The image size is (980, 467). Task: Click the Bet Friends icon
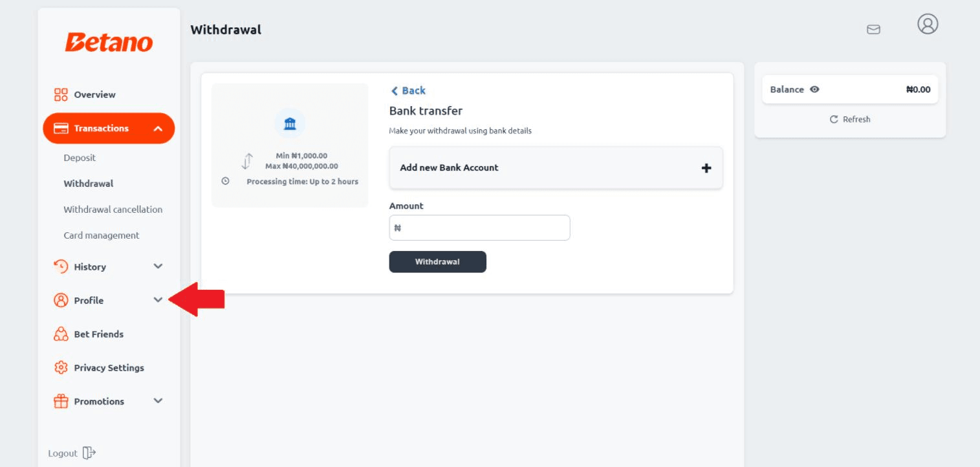[x=61, y=334]
